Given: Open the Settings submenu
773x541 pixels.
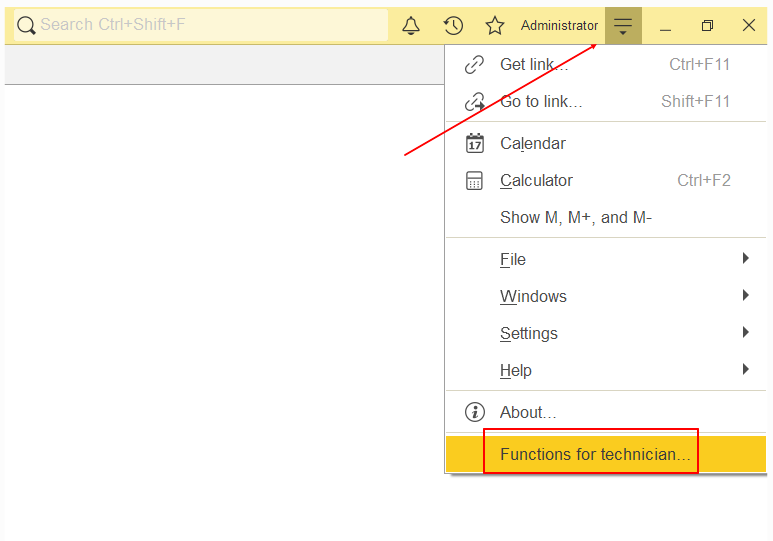Looking at the screenshot, I should pos(606,333).
